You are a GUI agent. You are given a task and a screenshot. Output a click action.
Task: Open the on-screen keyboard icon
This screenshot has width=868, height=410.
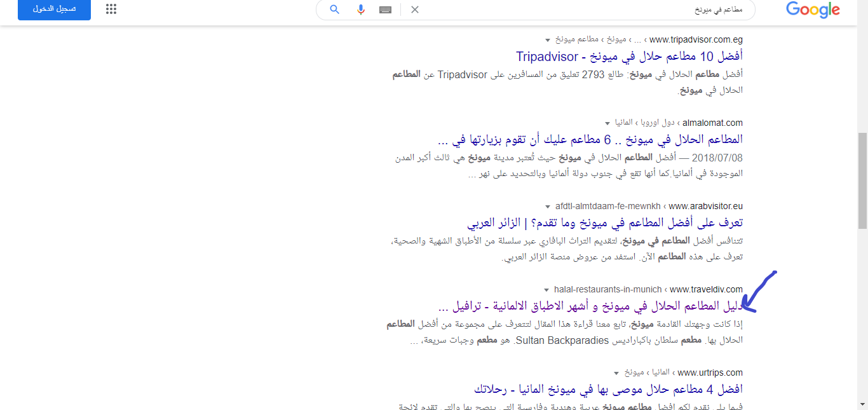(385, 10)
